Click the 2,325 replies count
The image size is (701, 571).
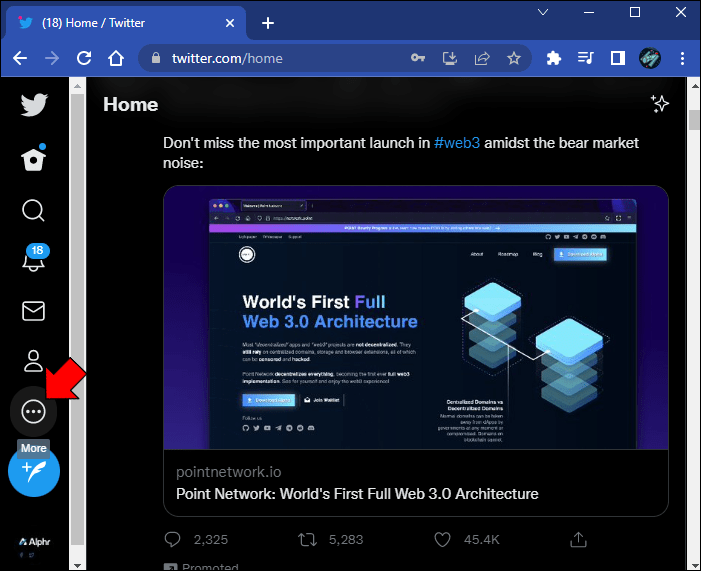211,540
